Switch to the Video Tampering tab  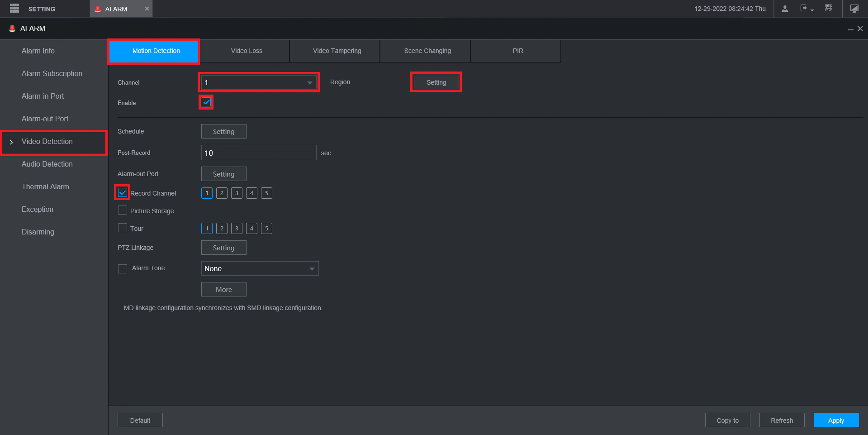[x=337, y=51]
